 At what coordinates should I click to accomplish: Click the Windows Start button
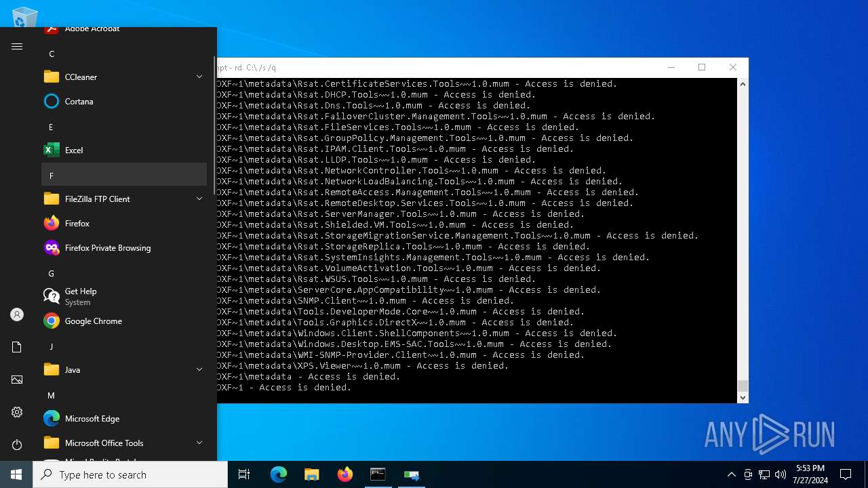[16, 474]
